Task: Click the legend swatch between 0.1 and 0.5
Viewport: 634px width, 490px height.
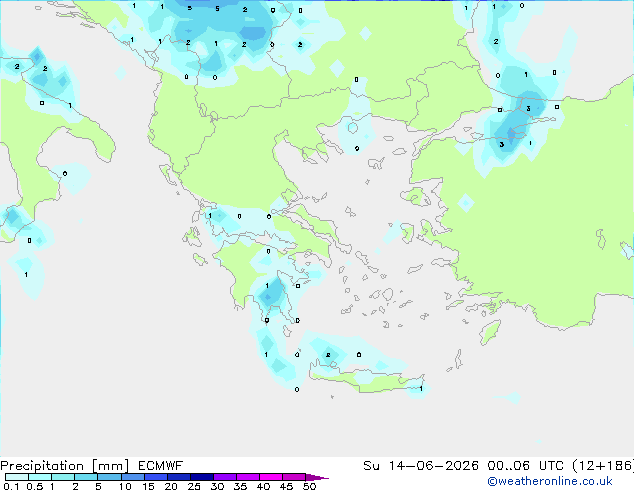Action: pyautogui.click(x=17, y=477)
